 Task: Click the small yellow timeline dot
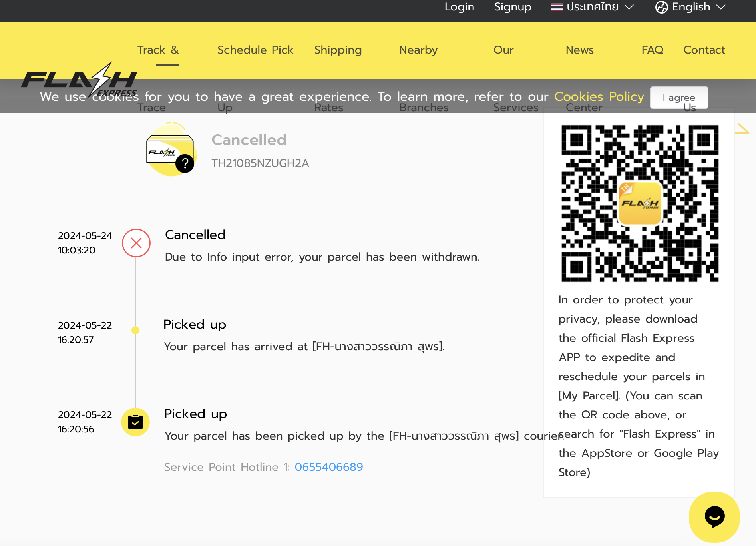135,330
